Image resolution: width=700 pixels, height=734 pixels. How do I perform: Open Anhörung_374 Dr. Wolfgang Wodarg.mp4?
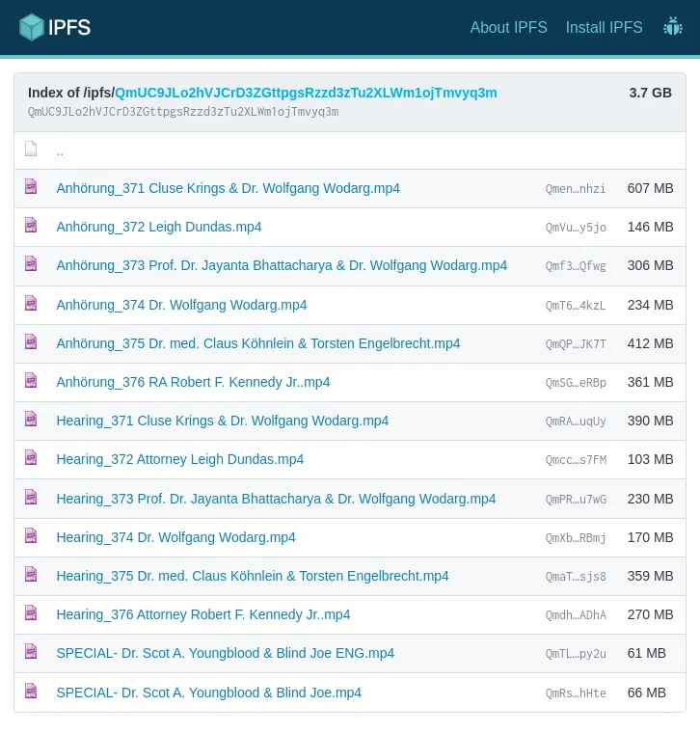point(181,305)
